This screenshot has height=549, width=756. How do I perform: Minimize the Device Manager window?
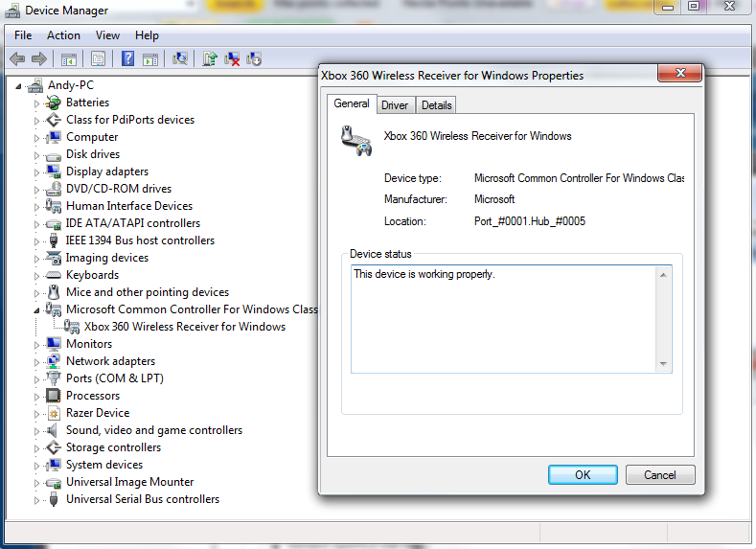point(668,7)
